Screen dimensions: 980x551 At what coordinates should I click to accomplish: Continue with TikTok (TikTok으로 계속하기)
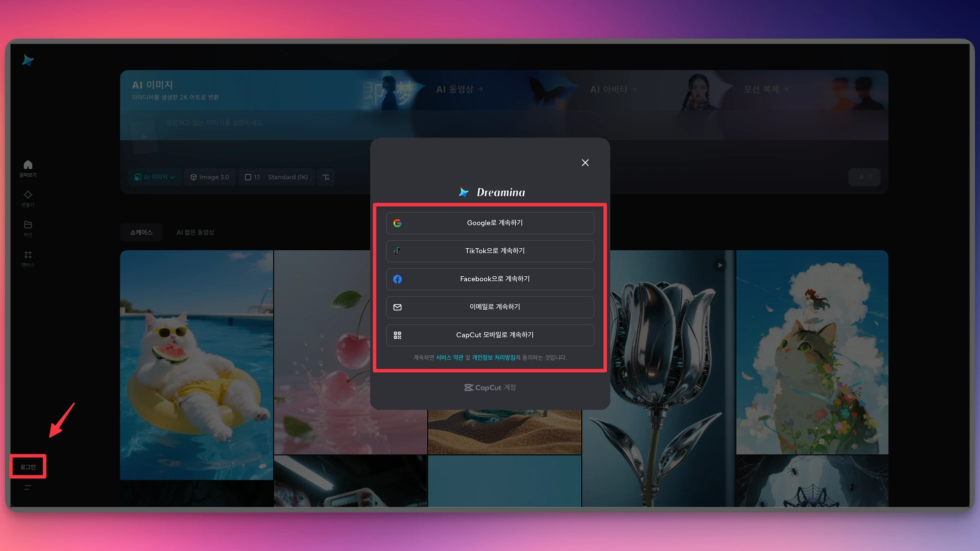[x=490, y=251]
